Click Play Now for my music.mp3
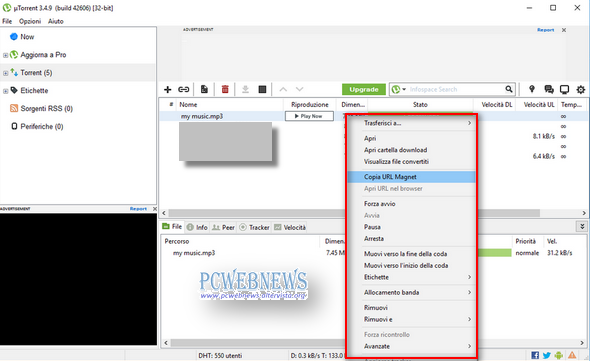The image size is (590, 361). pyautogui.click(x=309, y=116)
